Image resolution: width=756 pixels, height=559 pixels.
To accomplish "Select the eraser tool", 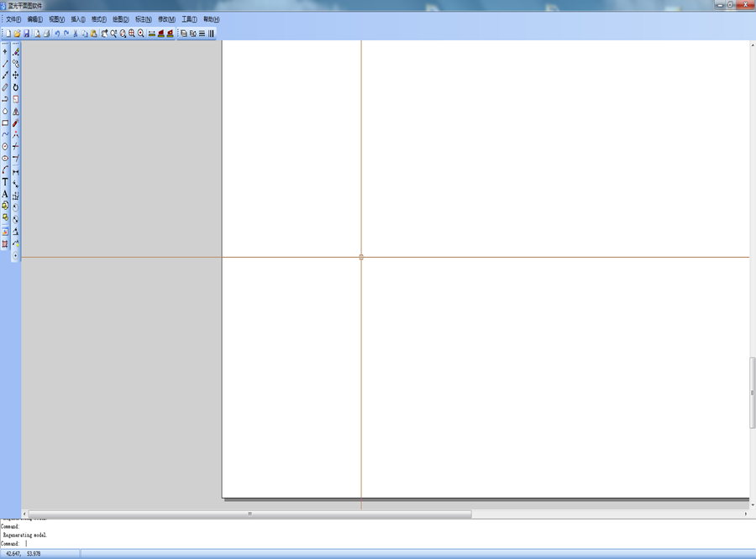I will click(16, 51).
